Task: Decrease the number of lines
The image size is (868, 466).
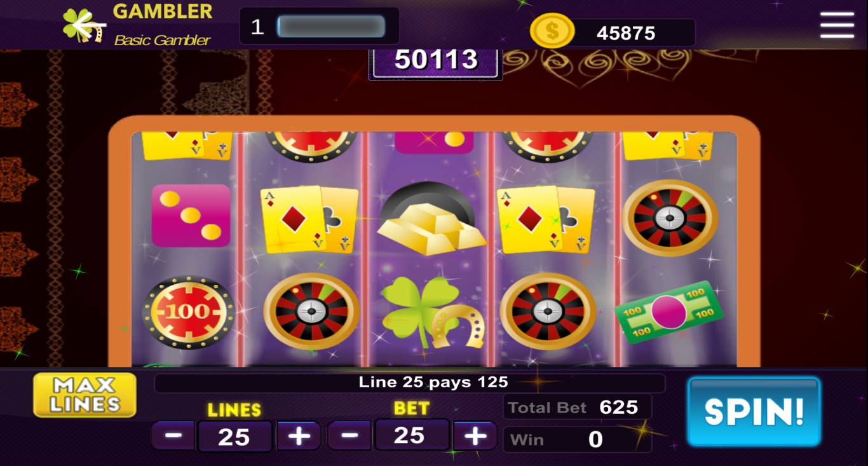Action: point(173,435)
